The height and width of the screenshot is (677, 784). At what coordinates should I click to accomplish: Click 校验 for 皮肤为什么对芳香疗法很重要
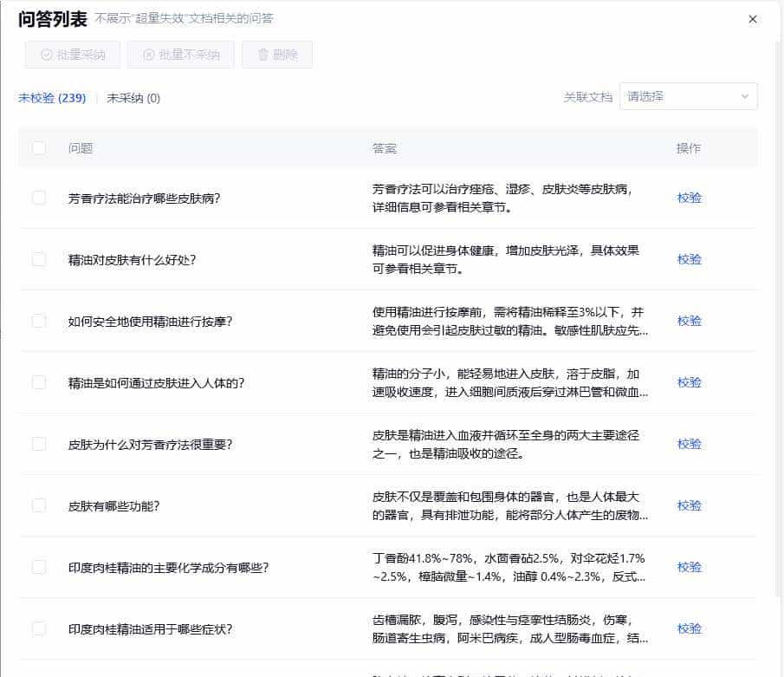click(x=688, y=444)
